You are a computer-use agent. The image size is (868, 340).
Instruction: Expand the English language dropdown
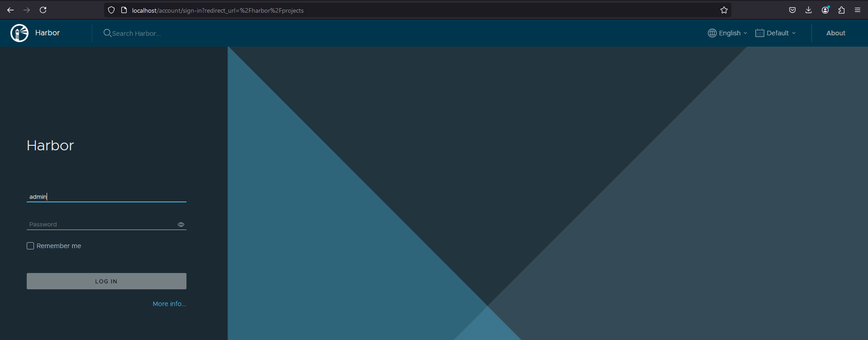(x=728, y=33)
